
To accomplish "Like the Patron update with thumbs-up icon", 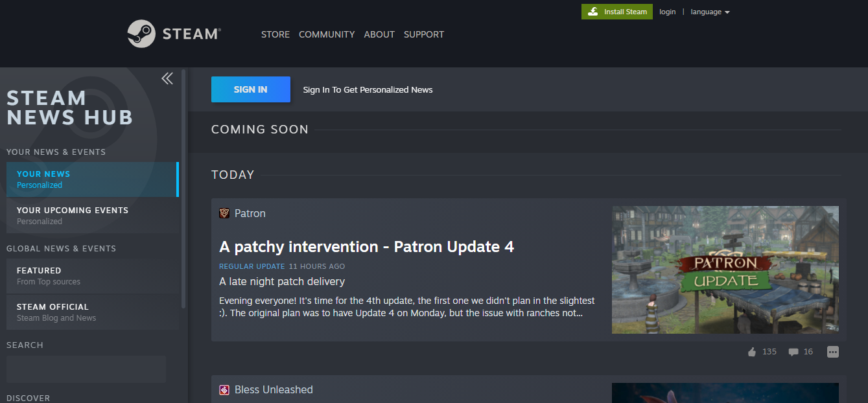I will [752, 352].
